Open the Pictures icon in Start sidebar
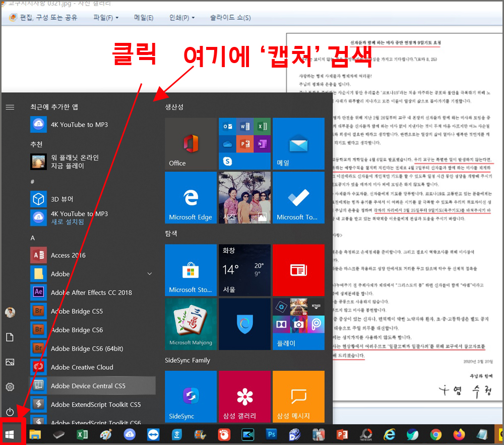Screen dimensions: 504x445 [10, 362]
